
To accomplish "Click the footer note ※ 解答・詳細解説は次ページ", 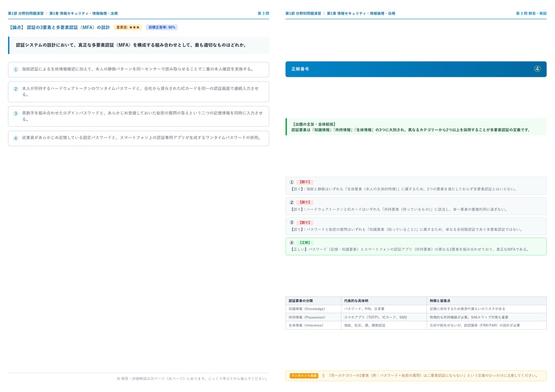I will click(192, 378).
